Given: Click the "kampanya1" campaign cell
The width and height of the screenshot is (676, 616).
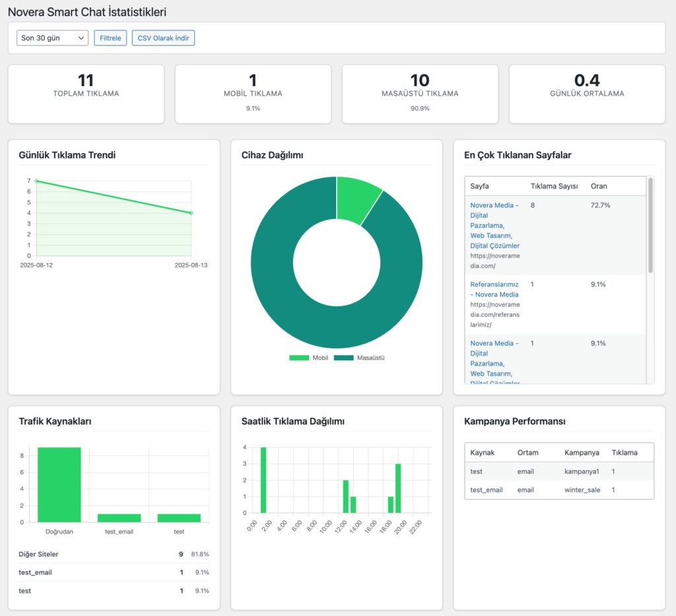Looking at the screenshot, I should [582, 471].
